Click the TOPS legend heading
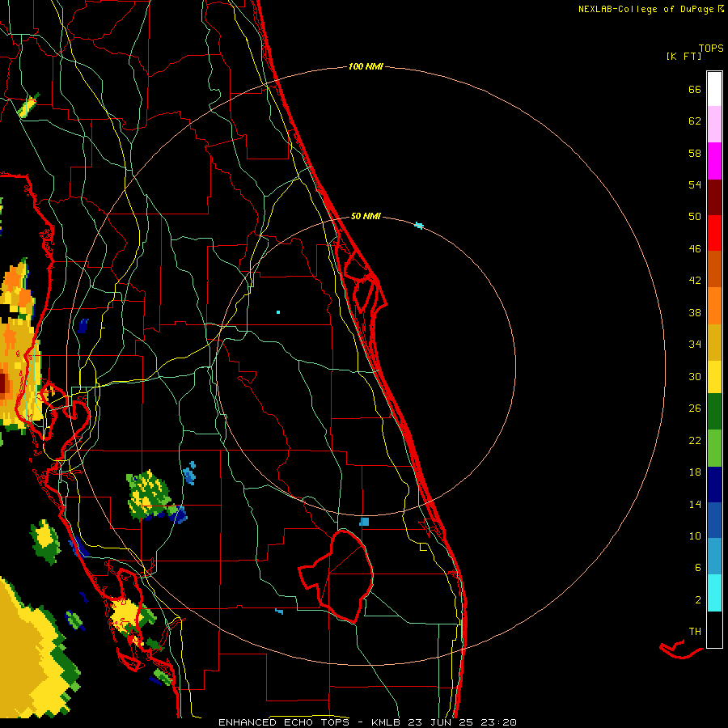This screenshot has height=728, width=728. tap(711, 49)
